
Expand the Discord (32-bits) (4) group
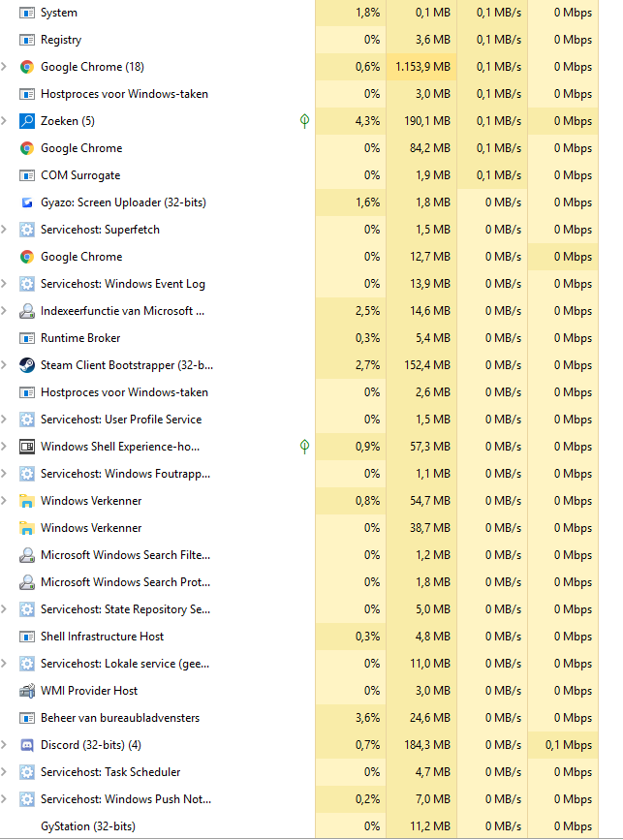tap(5, 745)
